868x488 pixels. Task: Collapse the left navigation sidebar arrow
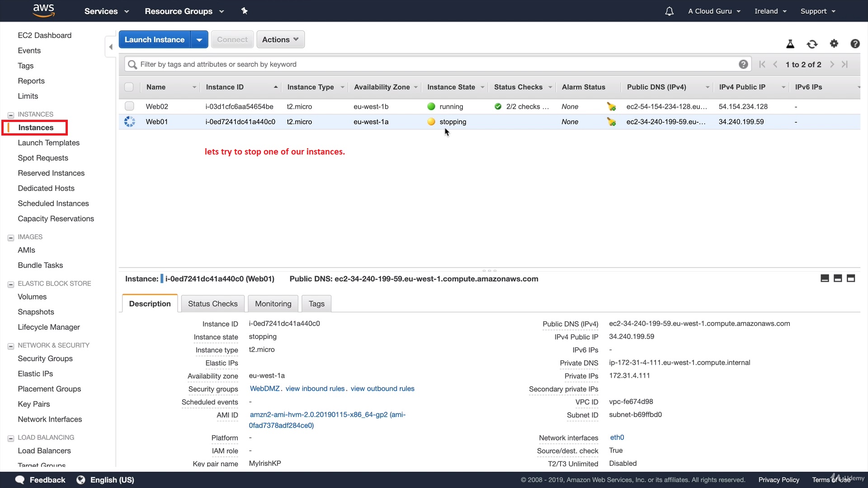111,47
